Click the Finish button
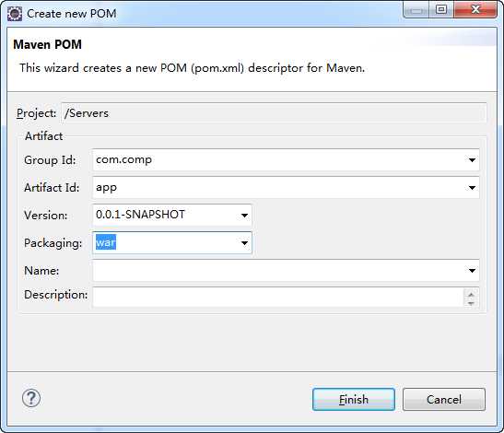The width and height of the screenshot is (504, 433). 354,400
